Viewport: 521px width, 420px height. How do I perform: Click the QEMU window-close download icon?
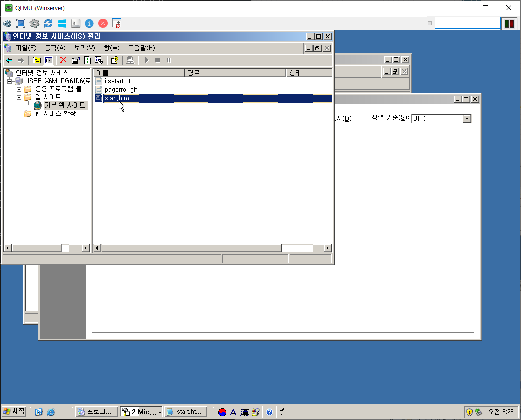click(x=117, y=23)
